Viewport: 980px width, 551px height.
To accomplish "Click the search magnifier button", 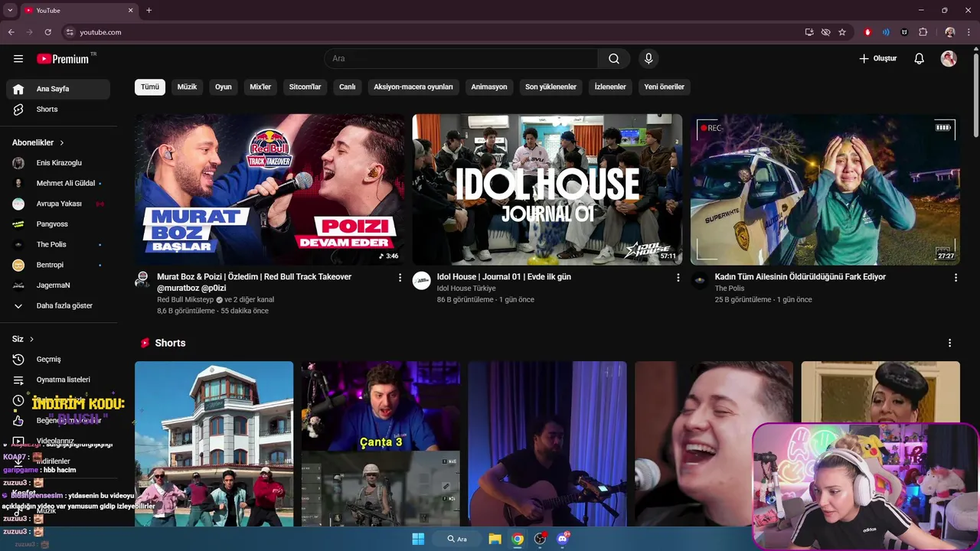I will coord(614,59).
